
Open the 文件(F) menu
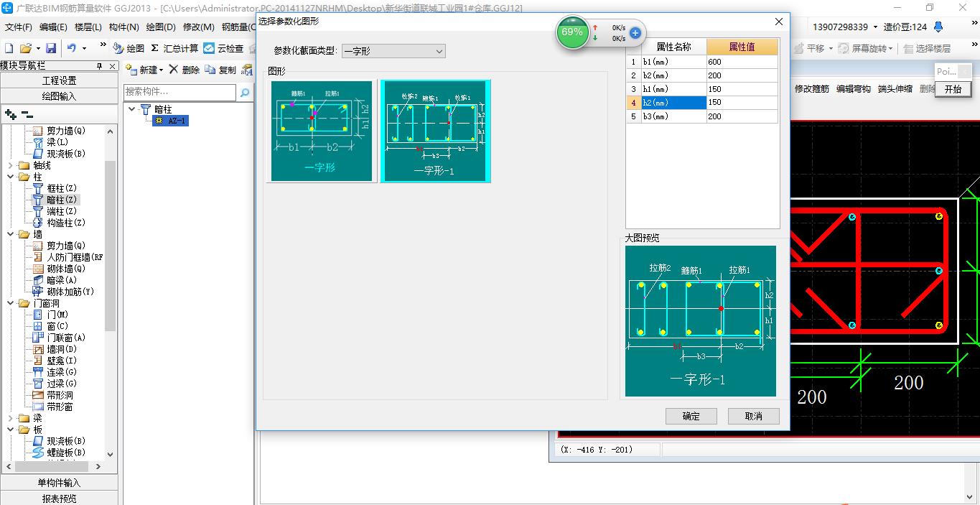(x=19, y=27)
